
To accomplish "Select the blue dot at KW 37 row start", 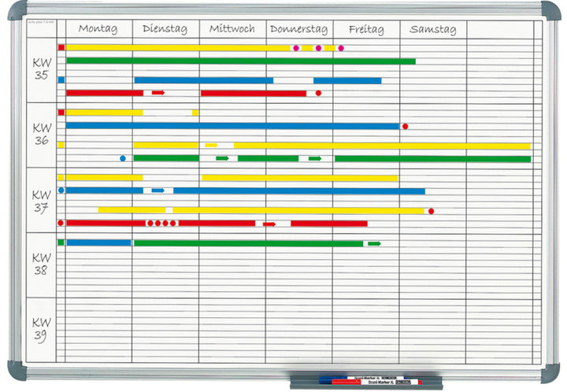I will [x=61, y=190].
